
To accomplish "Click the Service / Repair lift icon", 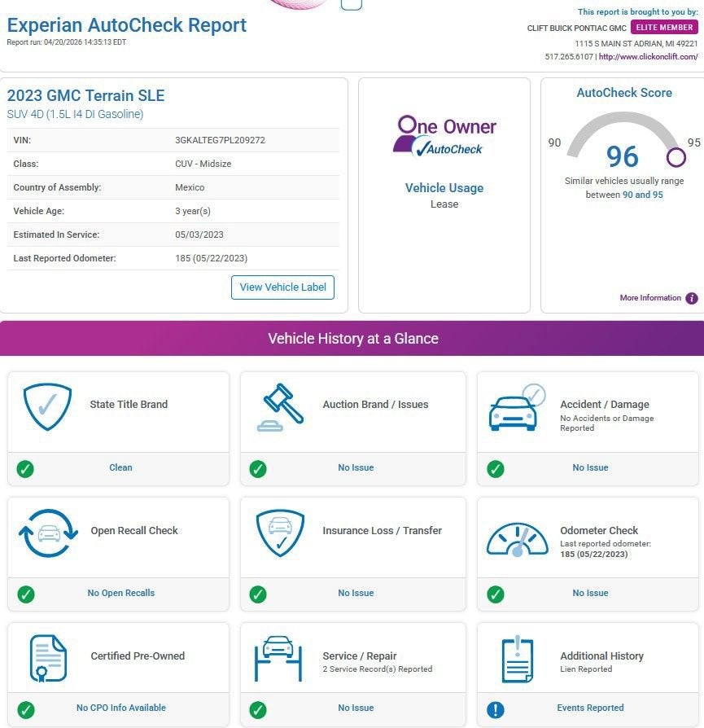I will (x=279, y=658).
